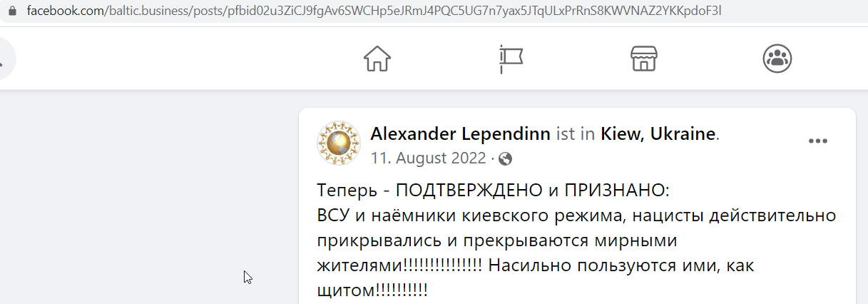Image resolution: width=868 pixels, height=304 pixels.
Task: Visit Alexander Lependinn's profile name link
Action: coord(460,133)
